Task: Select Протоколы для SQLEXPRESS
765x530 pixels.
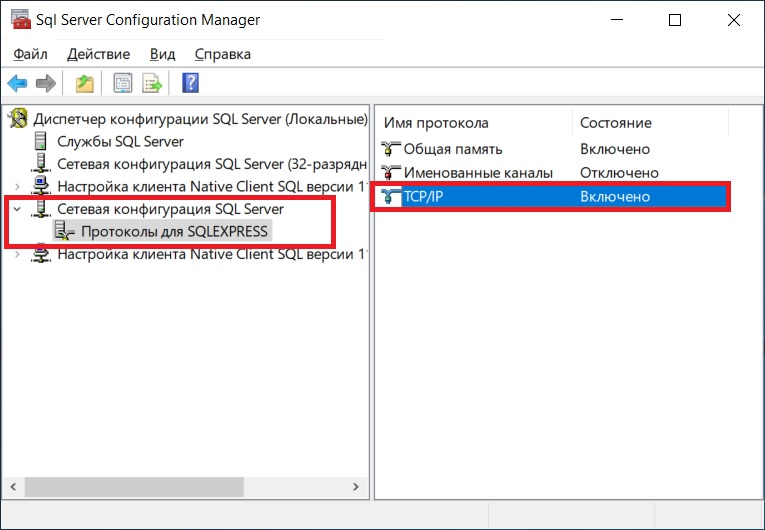Action: [174, 231]
